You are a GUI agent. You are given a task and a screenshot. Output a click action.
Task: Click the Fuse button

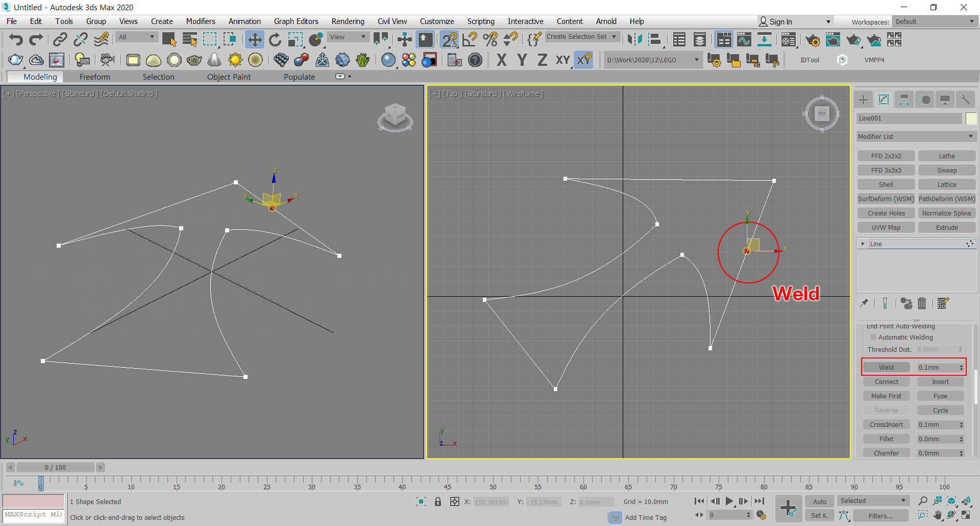940,396
